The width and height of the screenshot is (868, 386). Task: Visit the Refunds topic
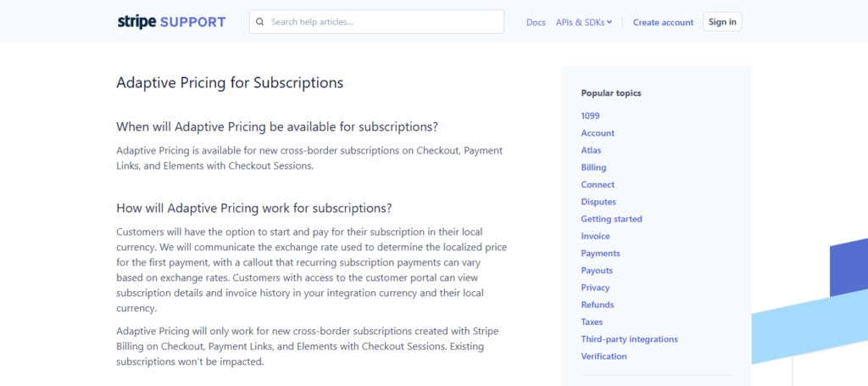pyautogui.click(x=597, y=305)
